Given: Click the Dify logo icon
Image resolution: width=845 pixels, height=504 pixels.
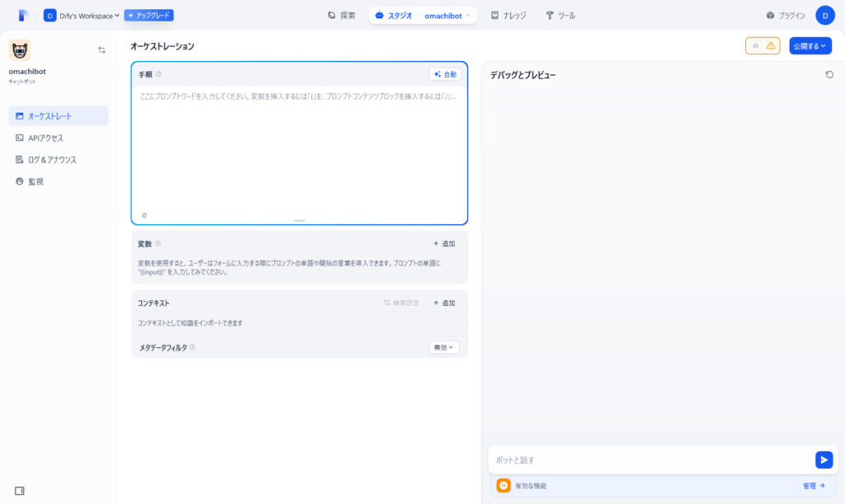Looking at the screenshot, I should (x=23, y=15).
